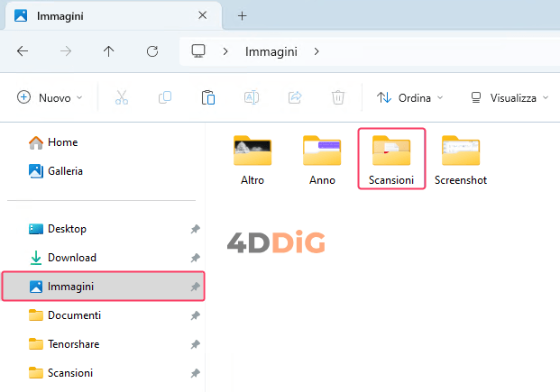Image resolution: width=560 pixels, height=392 pixels.
Task: Open Galleria in the sidebar
Action: point(63,169)
